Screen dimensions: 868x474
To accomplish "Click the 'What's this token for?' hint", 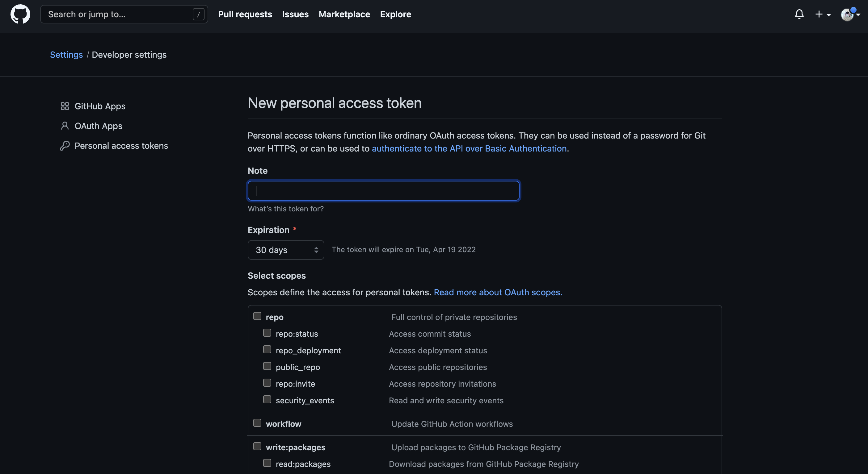I will 286,209.
